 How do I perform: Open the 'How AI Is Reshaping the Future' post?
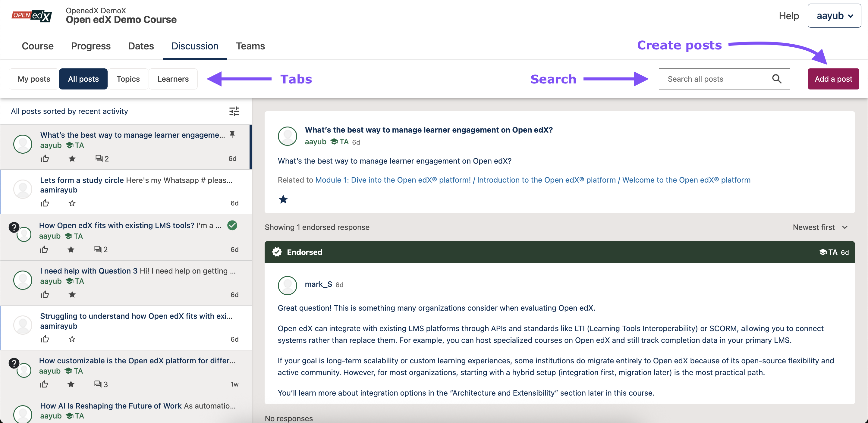tap(111, 406)
